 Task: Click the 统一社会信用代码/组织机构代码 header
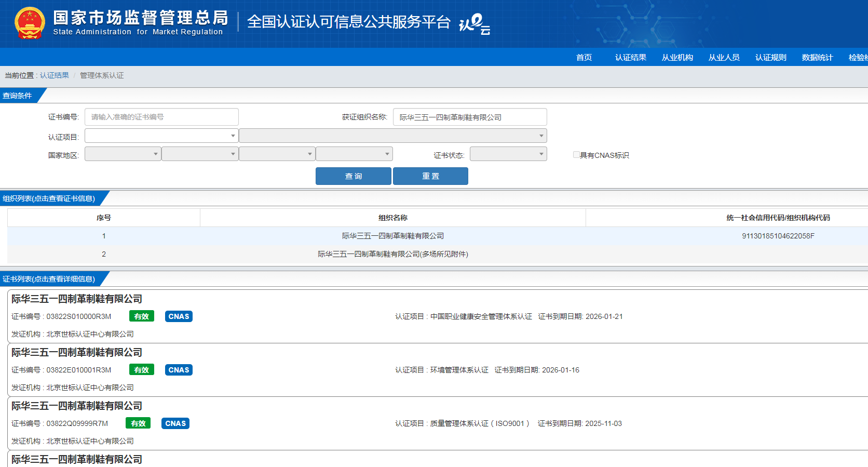[778, 218]
